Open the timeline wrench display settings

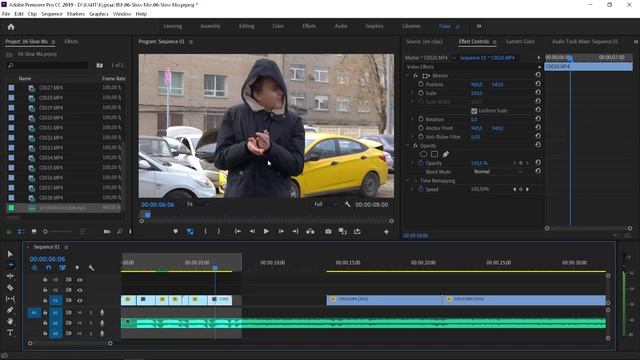tap(91, 268)
